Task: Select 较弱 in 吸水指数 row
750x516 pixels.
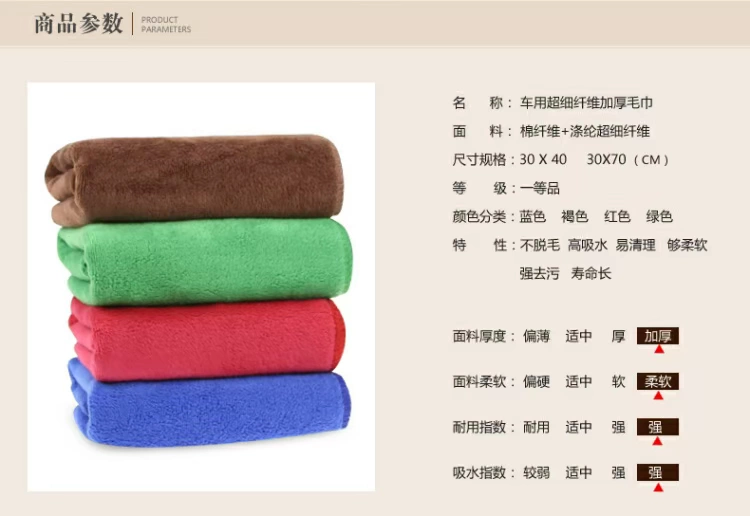Action: pyautogui.click(x=536, y=473)
